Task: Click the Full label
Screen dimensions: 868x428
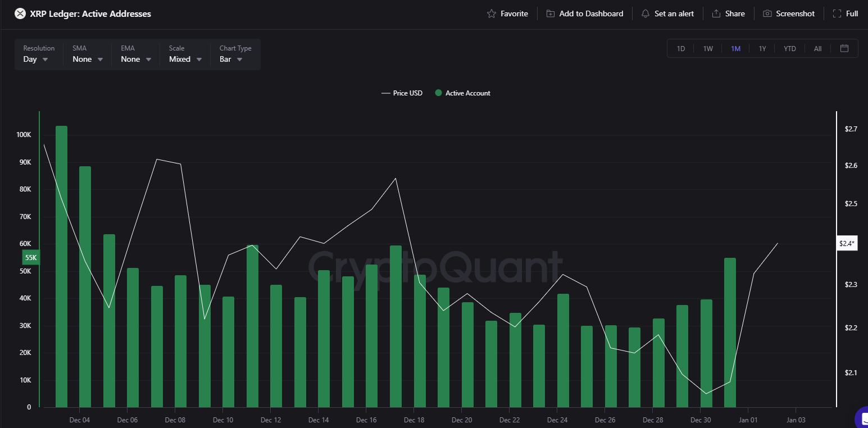Action: pos(852,13)
